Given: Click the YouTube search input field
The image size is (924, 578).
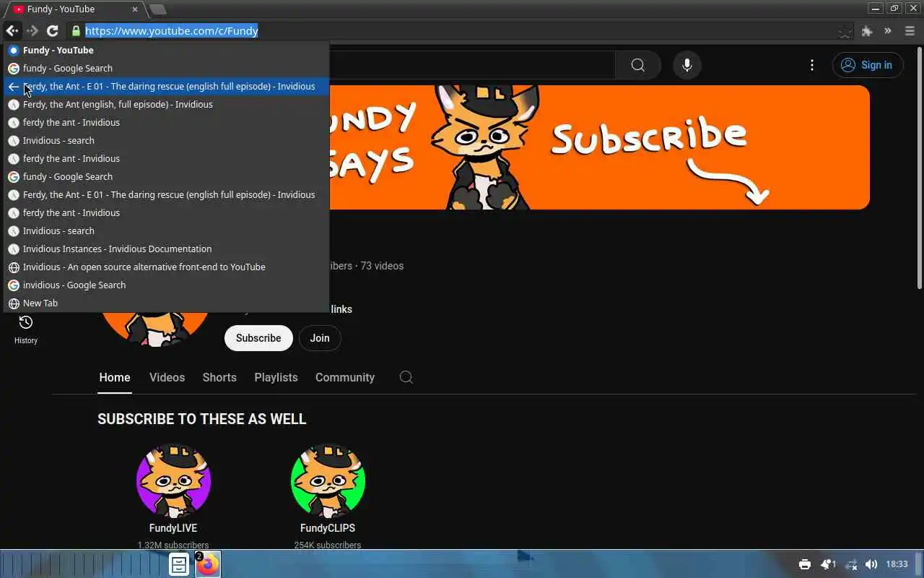Looking at the screenshot, I should pos(472,65).
